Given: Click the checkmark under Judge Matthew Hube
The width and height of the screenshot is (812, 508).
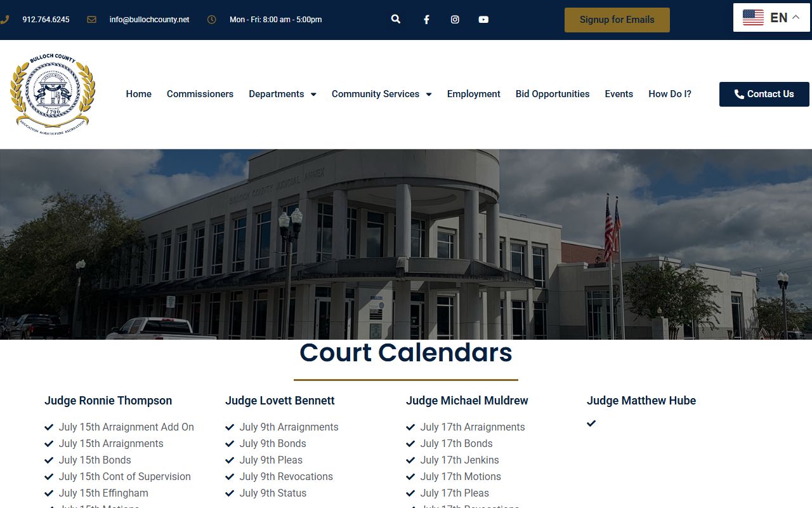Looking at the screenshot, I should point(591,423).
